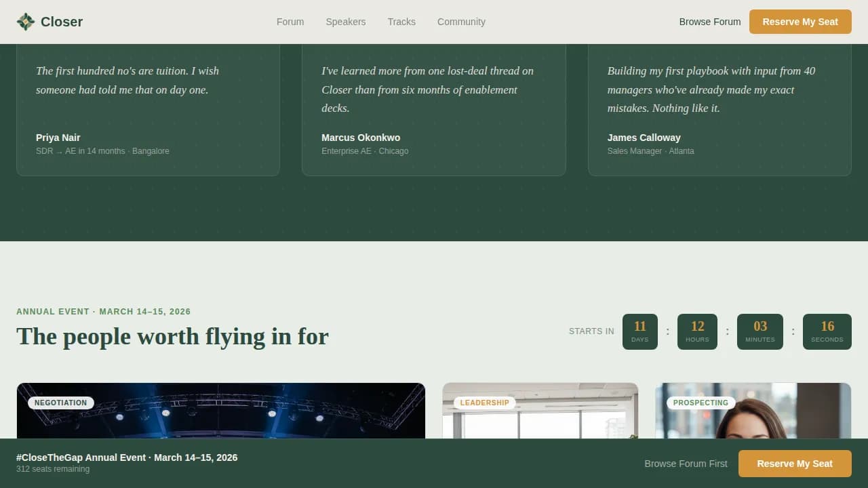Switch to the Community section
The height and width of the screenshot is (488, 868).
pos(461,22)
